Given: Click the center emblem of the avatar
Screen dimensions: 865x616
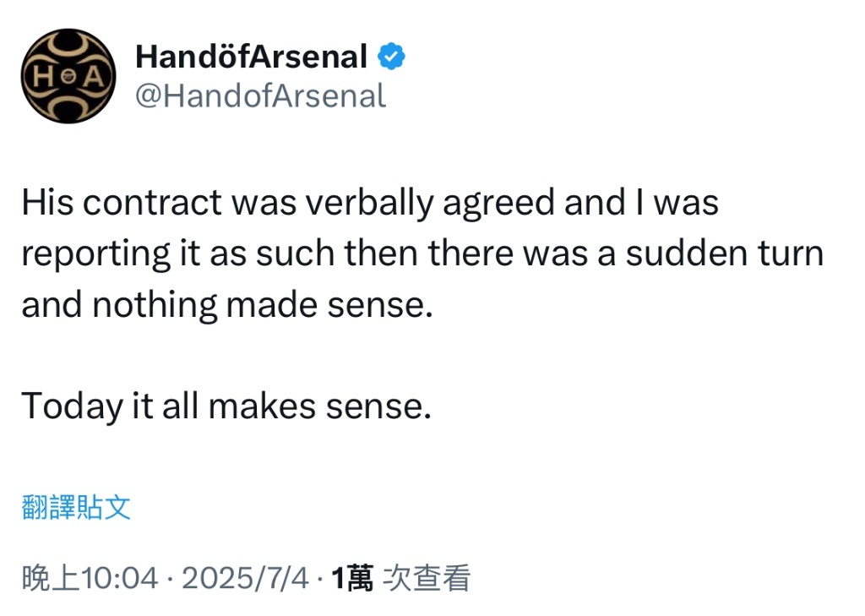Looking at the screenshot, I should pyautogui.click(x=68, y=77).
